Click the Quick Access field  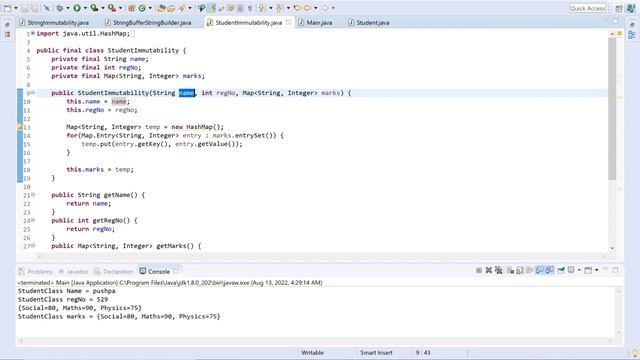(x=587, y=8)
